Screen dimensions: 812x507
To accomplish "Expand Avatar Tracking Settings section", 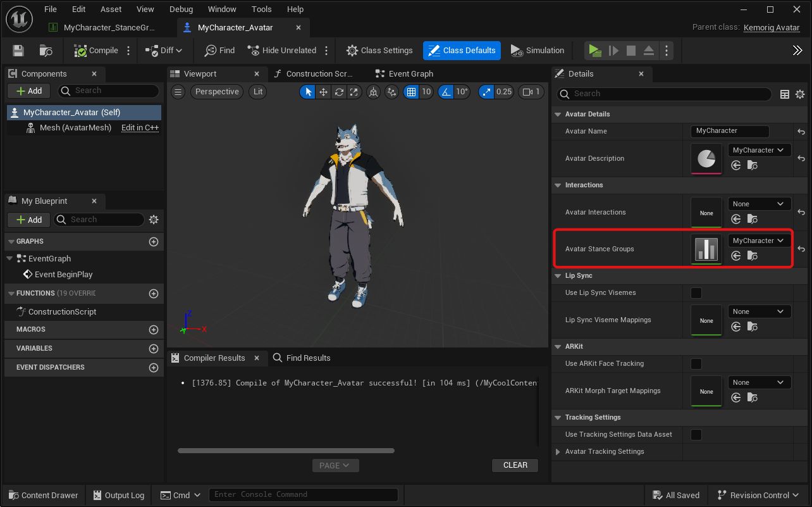I will (x=558, y=452).
